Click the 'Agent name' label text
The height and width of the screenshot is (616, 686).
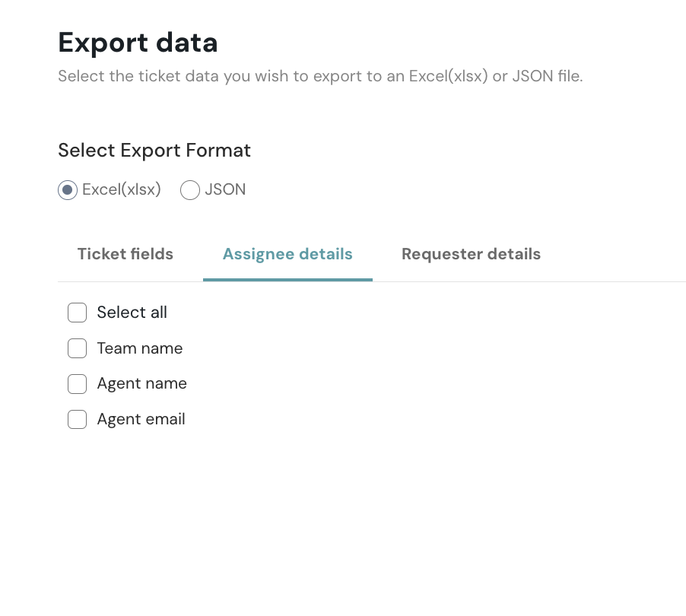tap(141, 384)
